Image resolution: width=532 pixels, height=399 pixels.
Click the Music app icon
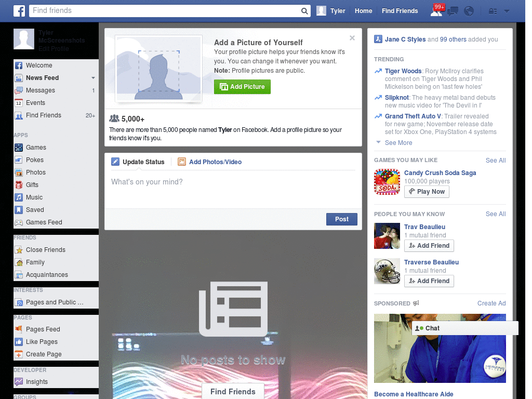19,197
